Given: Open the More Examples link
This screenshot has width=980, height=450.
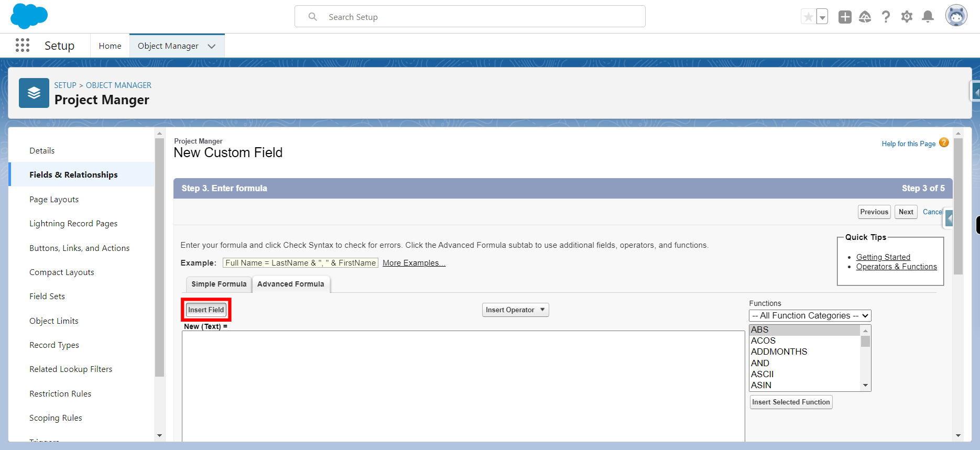Looking at the screenshot, I should pos(414,262).
